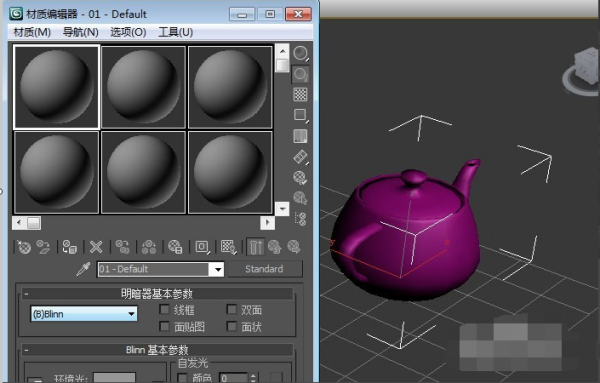Viewport: 600px width, 383px height.
Task: Click the Put to Library icon
Action: click(x=175, y=247)
